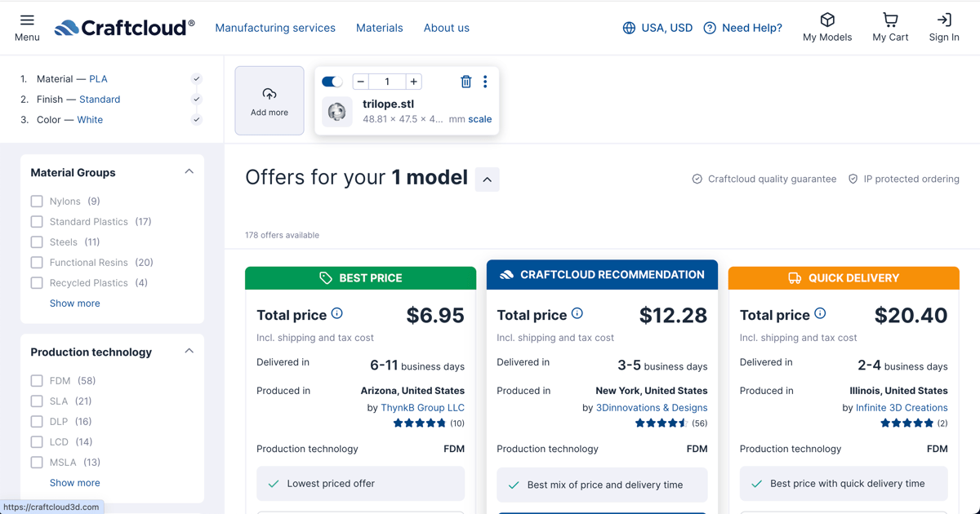
Task: Check the Recycled Plastics checkbox
Action: pyautogui.click(x=37, y=283)
